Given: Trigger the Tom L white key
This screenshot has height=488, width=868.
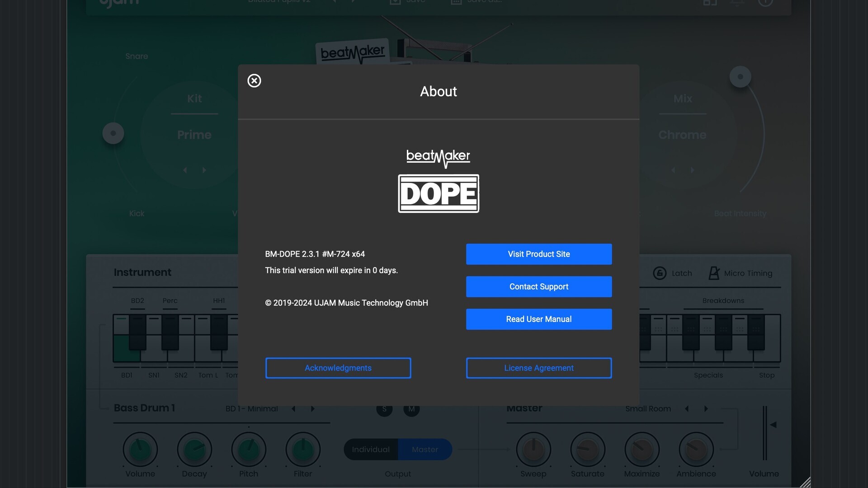Looking at the screenshot, I should tap(208, 356).
